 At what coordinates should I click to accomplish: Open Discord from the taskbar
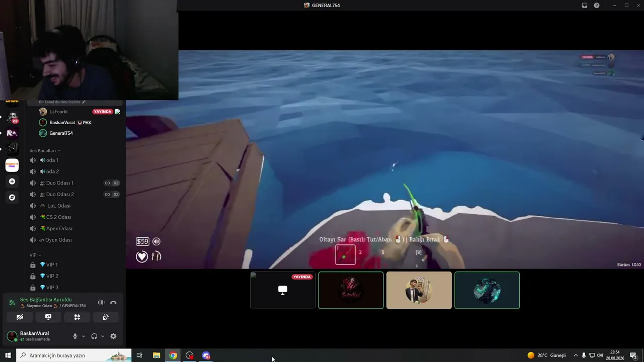tap(206, 355)
